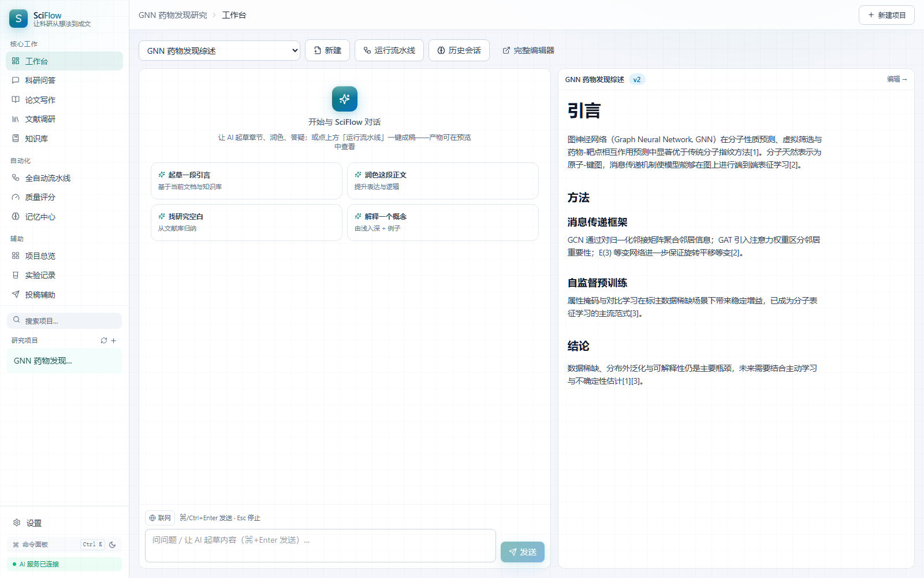Click the 记忆中心 brain icon
The height and width of the screenshot is (578, 924).
click(x=16, y=217)
